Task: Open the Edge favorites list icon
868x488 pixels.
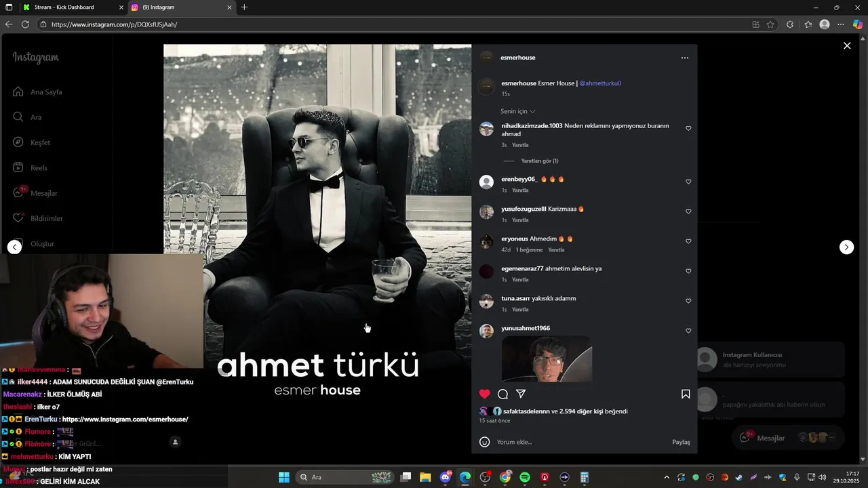Action: coord(808,24)
